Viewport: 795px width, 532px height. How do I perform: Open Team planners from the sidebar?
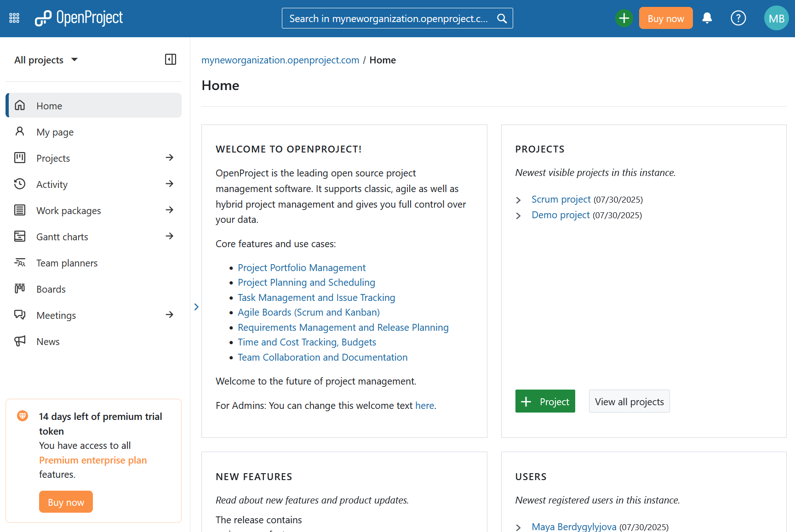click(67, 263)
